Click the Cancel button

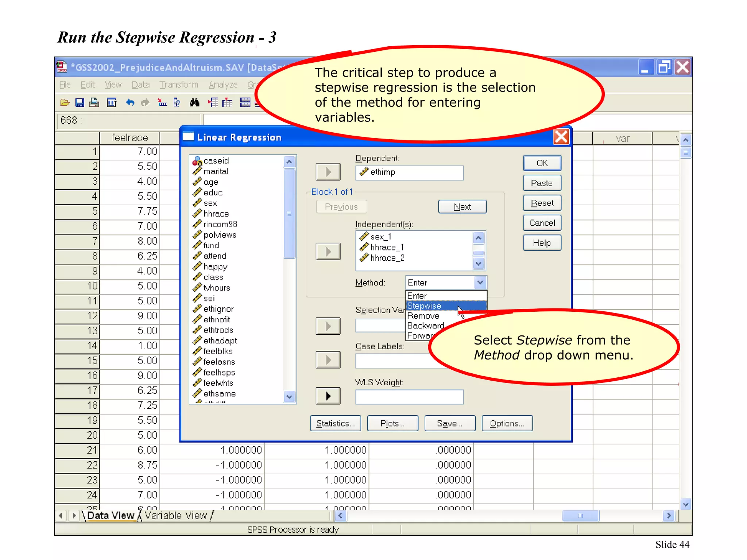coord(542,223)
